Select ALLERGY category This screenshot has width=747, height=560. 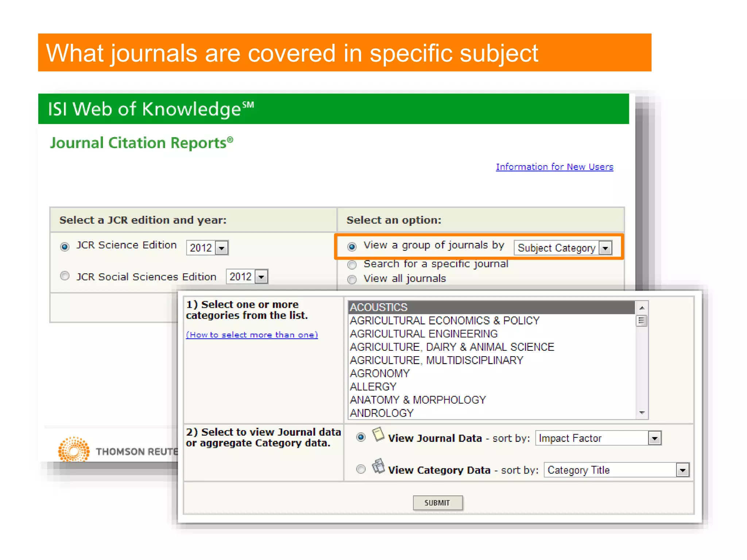tap(491, 386)
